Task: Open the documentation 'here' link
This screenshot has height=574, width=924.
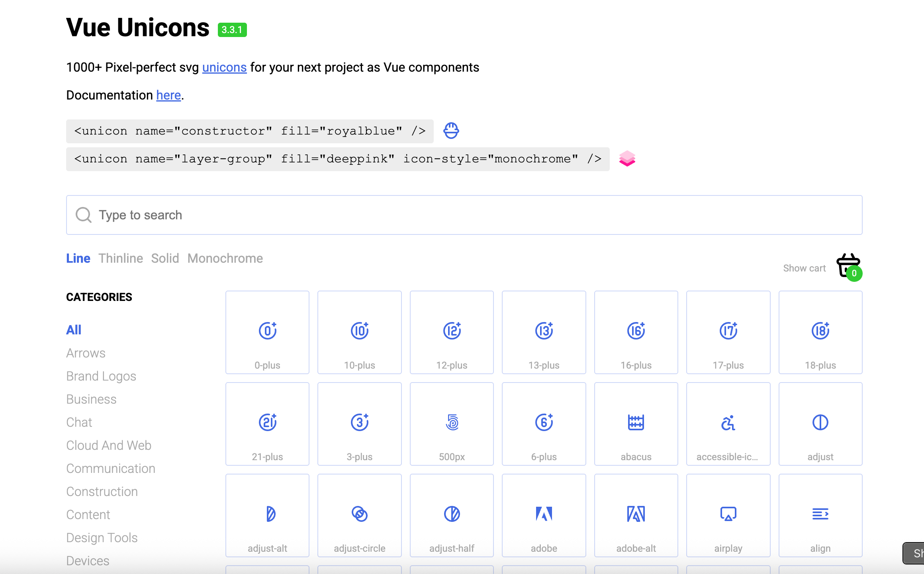Action: click(168, 95)
